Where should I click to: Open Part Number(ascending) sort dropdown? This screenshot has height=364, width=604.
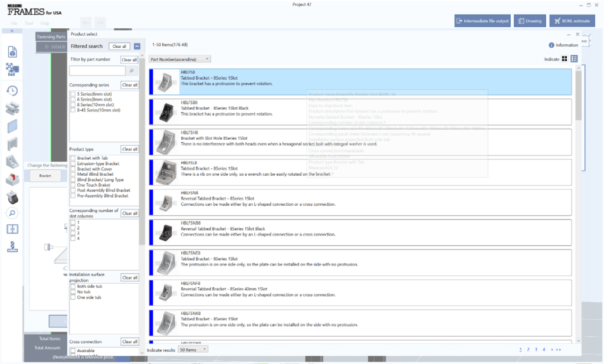point(179,59)
